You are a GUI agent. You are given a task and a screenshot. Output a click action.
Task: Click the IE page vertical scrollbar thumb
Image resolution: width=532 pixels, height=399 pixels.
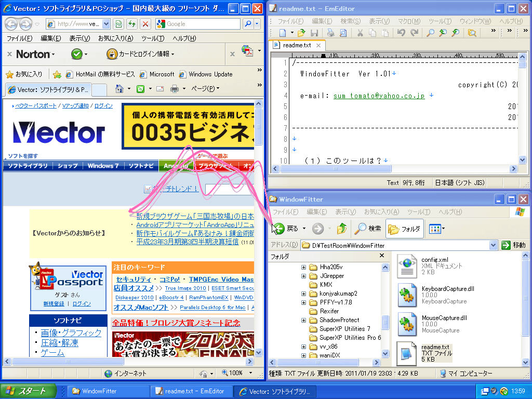[258, 127]
